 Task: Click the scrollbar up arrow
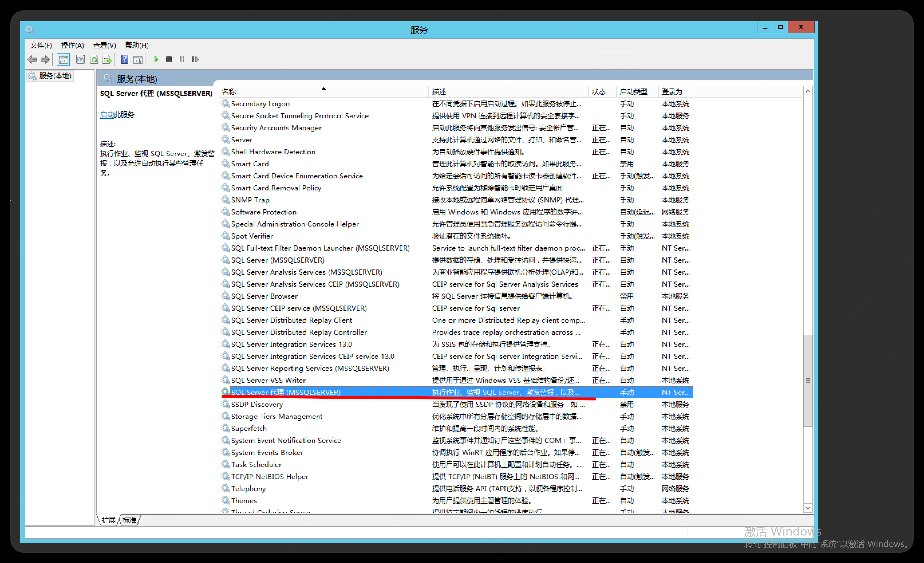(x=808, y=91)
